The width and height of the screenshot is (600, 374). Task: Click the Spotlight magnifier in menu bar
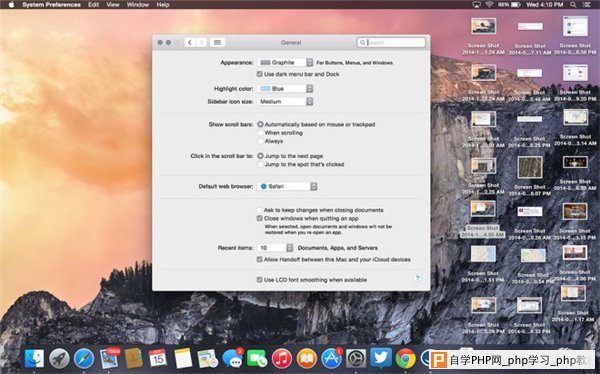click(x=573, y=5)
